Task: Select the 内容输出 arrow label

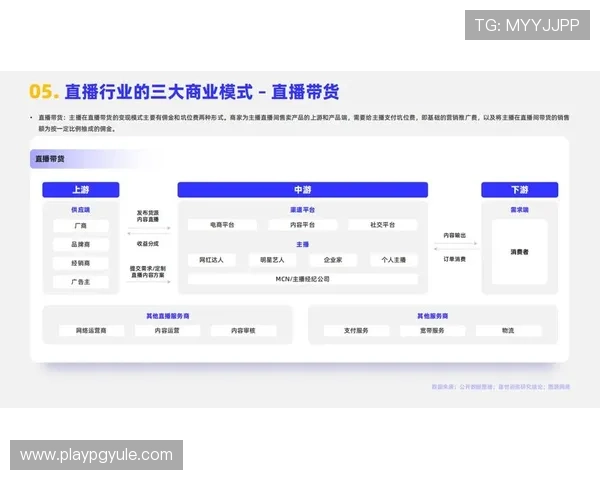Action: [455, 235]
